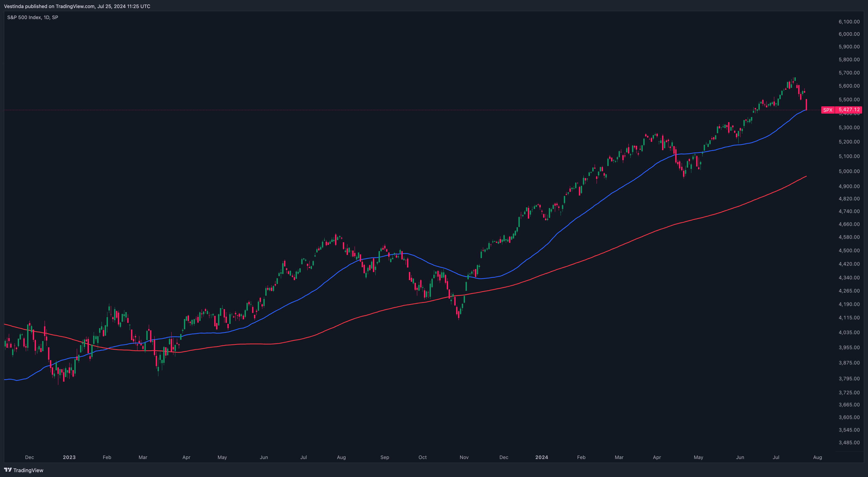Click the 4,900.00 price axis label
868x477 pixels.
[849, 186]
